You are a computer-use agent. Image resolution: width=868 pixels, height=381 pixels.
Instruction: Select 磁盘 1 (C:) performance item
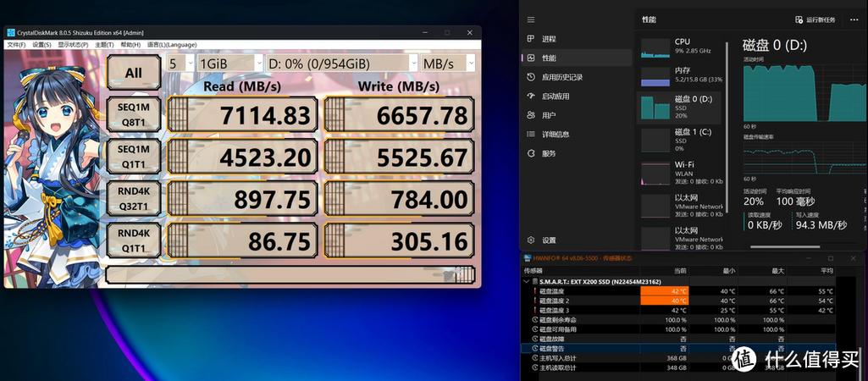[x=683, y=140]
